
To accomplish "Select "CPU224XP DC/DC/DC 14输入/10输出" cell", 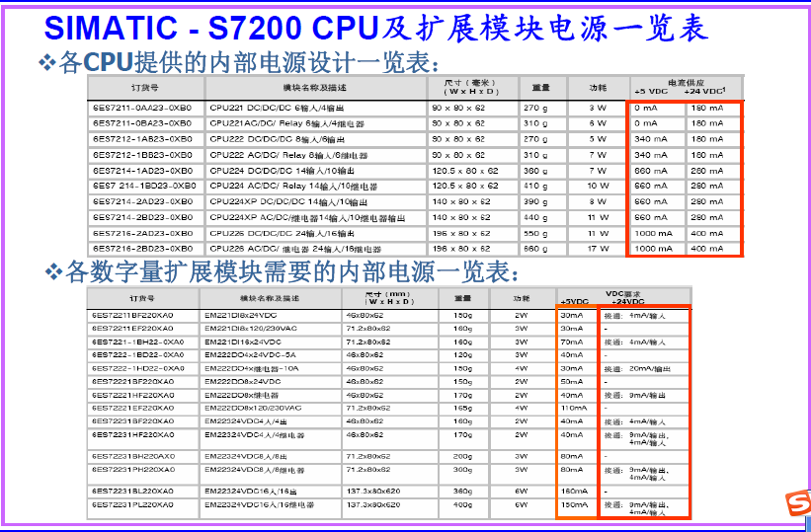I will 288,201.
